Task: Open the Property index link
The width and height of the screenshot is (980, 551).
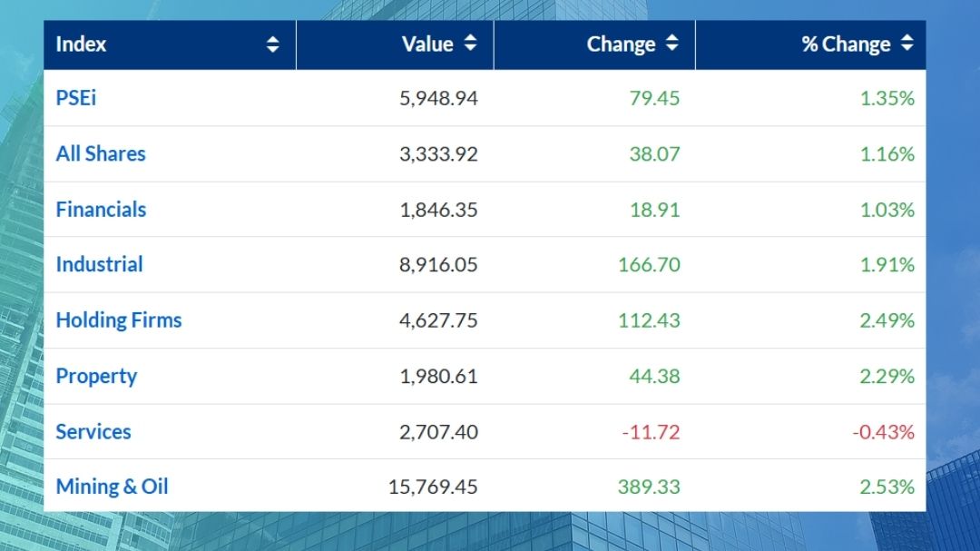Action: click(x=96, y=376)
